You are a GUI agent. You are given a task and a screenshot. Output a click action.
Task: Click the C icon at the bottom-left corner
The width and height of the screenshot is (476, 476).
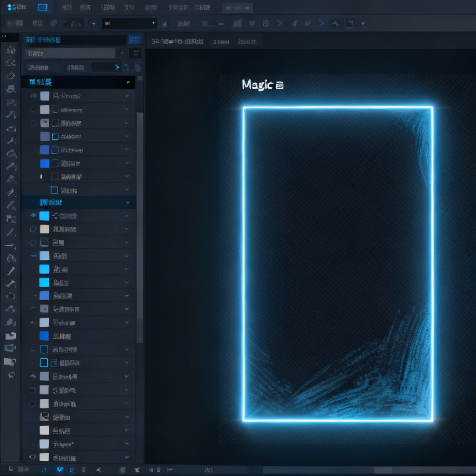[x=11, y=469]
